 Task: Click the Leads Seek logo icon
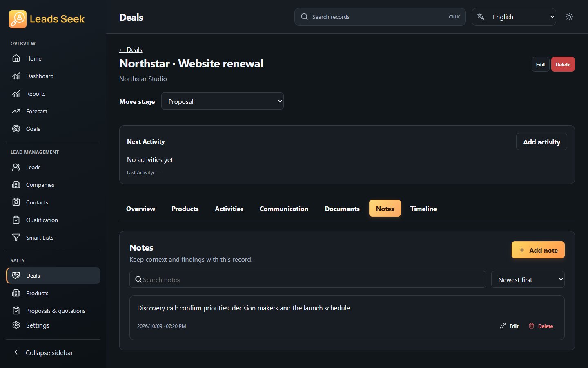[18, 19]
